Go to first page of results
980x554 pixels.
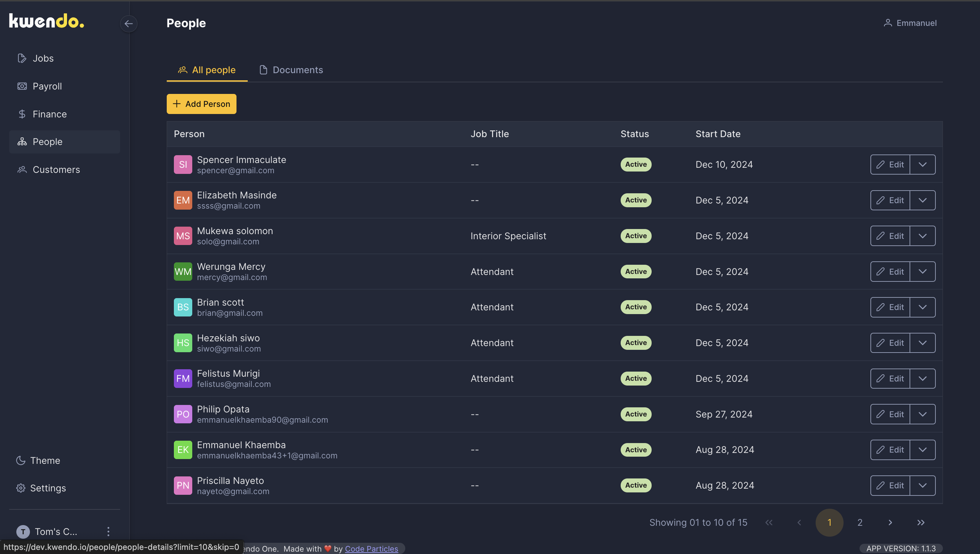769,523
